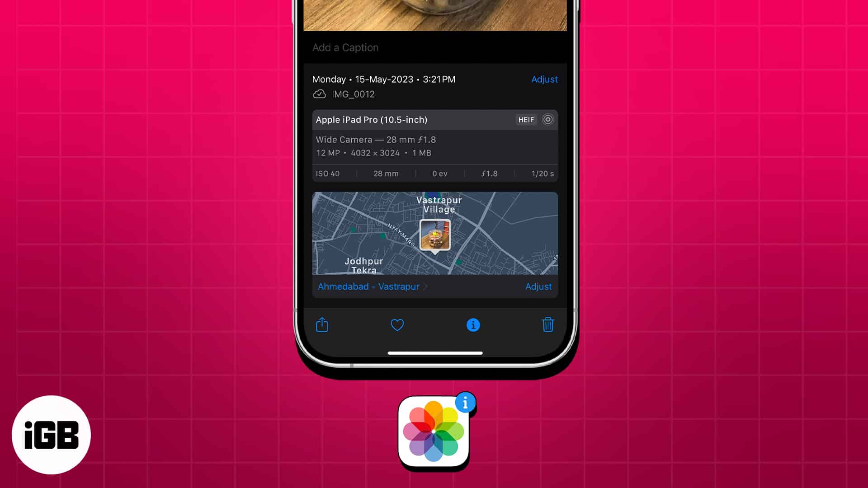
Task: Tap the Favorite (heart) icon
Action: coord(397,325)
